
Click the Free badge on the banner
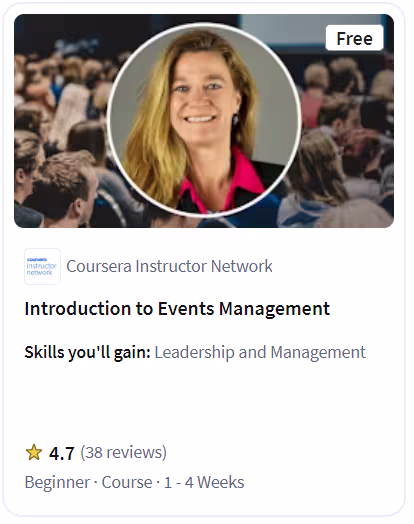(355, 38)
